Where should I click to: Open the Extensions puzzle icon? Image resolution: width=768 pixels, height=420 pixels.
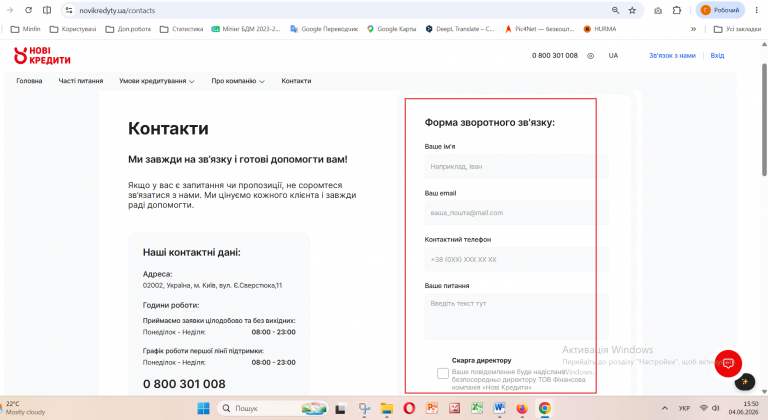(x=677, y=10)
